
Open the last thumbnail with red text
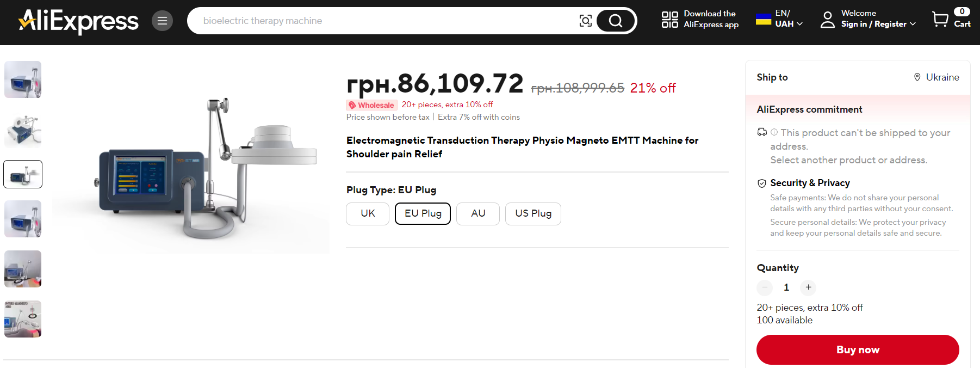23,319
